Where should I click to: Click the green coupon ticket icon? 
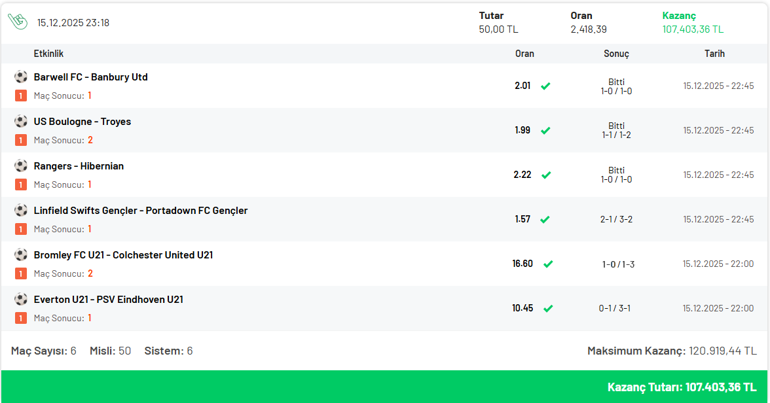(17, 22)
